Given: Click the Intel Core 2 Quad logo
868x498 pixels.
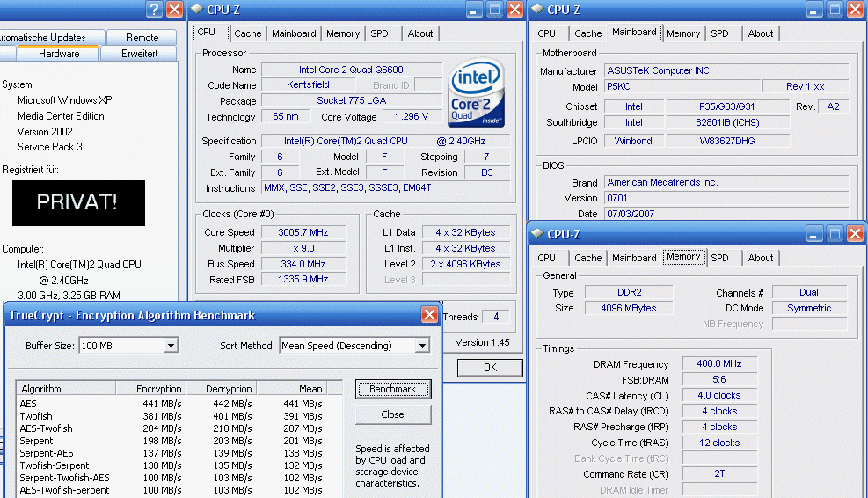Looking at the screenshot, I should 476,92.
